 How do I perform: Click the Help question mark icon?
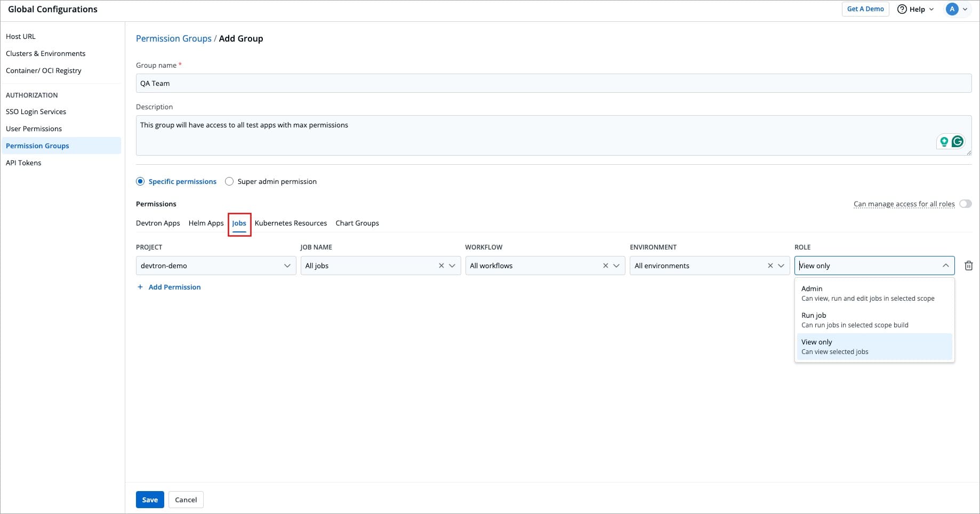[902, 9]
